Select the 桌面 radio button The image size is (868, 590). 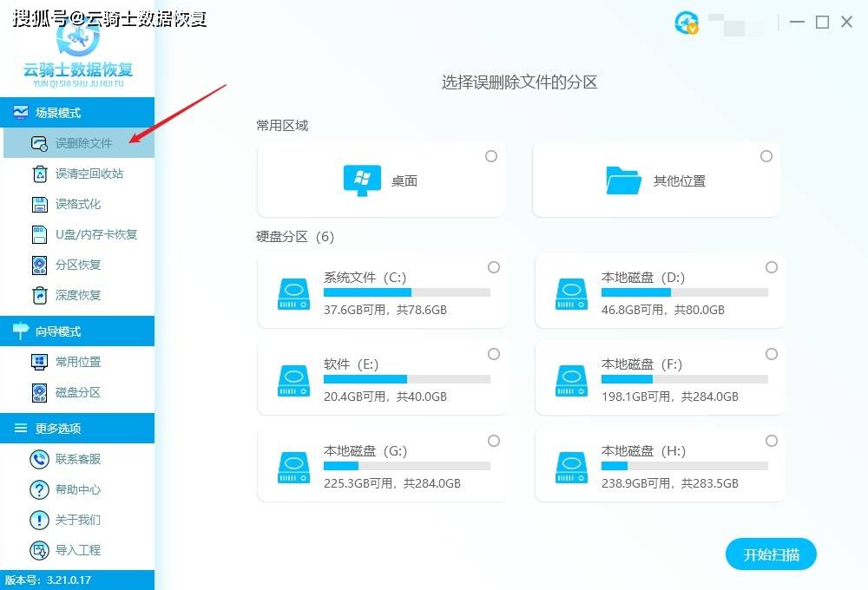coord(491,156)
